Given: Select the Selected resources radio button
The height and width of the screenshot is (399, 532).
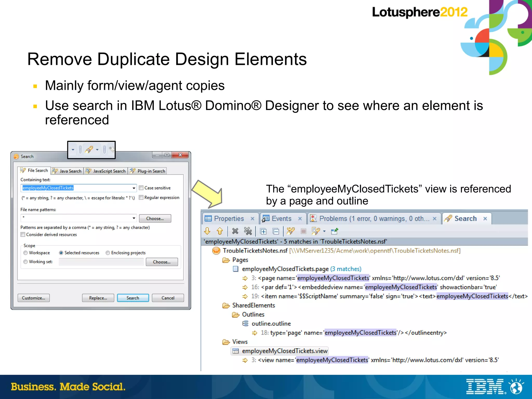Looking at the screenshot, I should pyautogui.click(x=61, y=253).
